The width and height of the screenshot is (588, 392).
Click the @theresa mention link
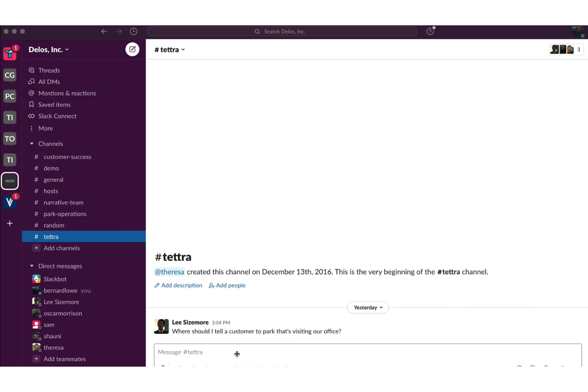click(169, 272)
